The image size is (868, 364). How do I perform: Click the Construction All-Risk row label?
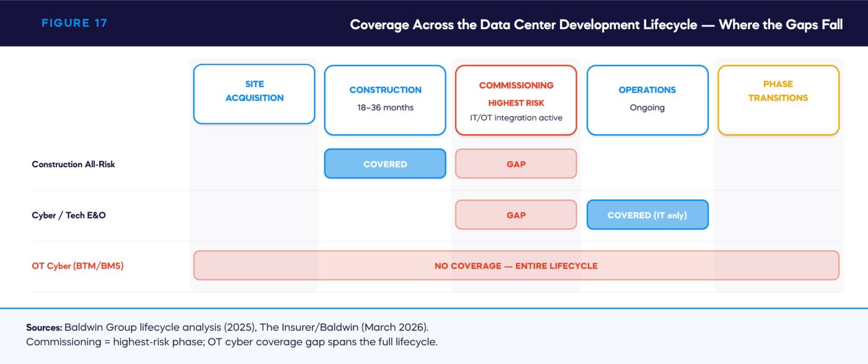tap(74, 164)
